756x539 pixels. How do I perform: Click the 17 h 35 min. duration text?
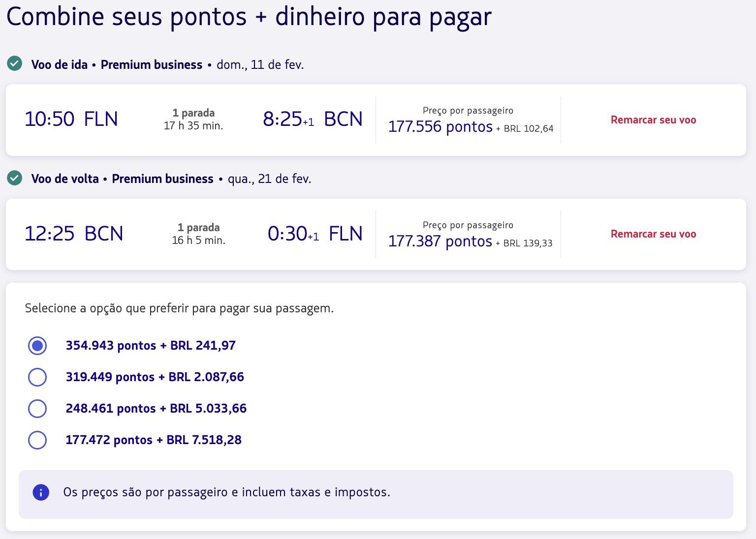click(x=193, y=126)
